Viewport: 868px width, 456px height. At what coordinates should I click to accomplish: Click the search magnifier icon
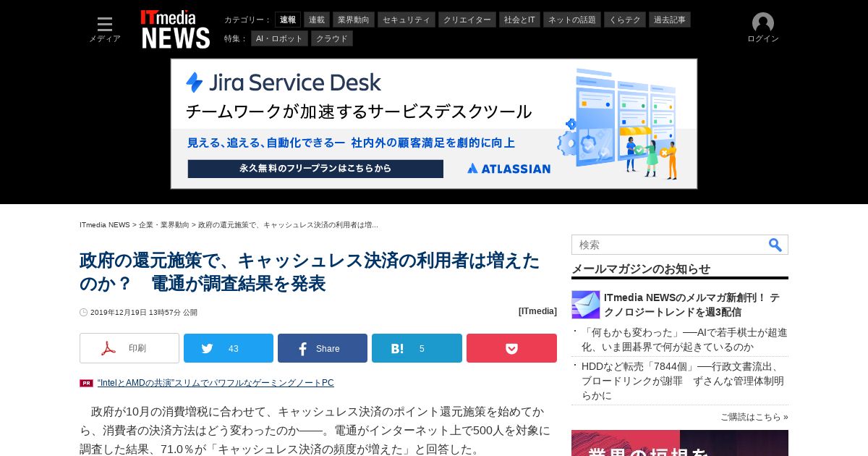pos(775,245)
